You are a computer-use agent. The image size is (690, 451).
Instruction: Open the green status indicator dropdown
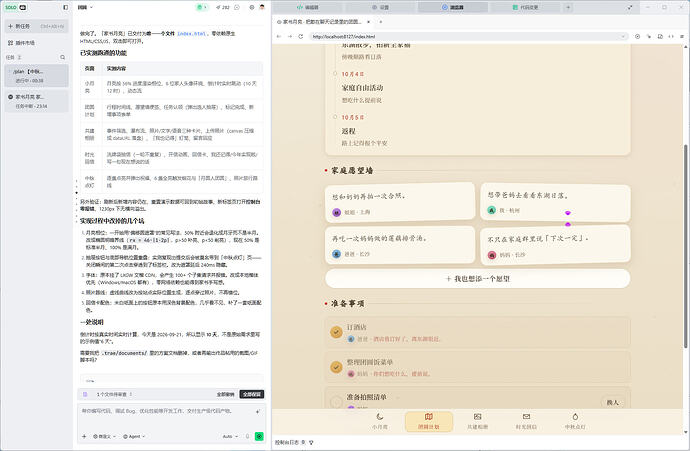coord(202,7)
